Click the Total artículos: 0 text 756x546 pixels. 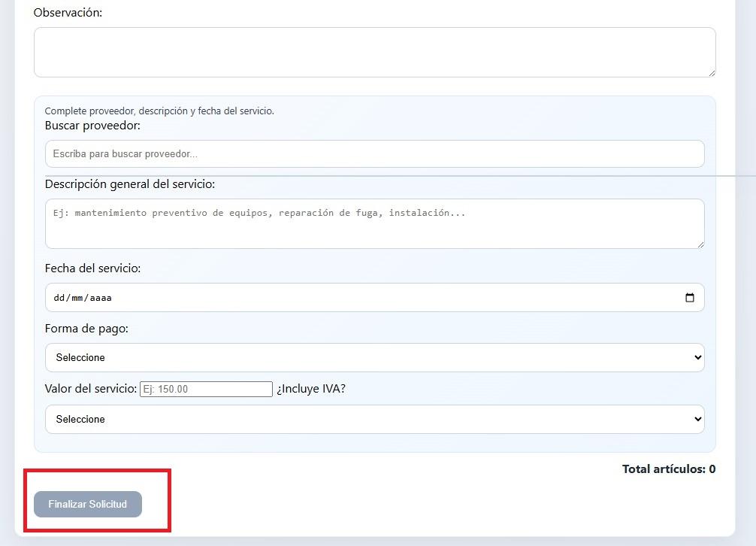click(x=669, y=469)
